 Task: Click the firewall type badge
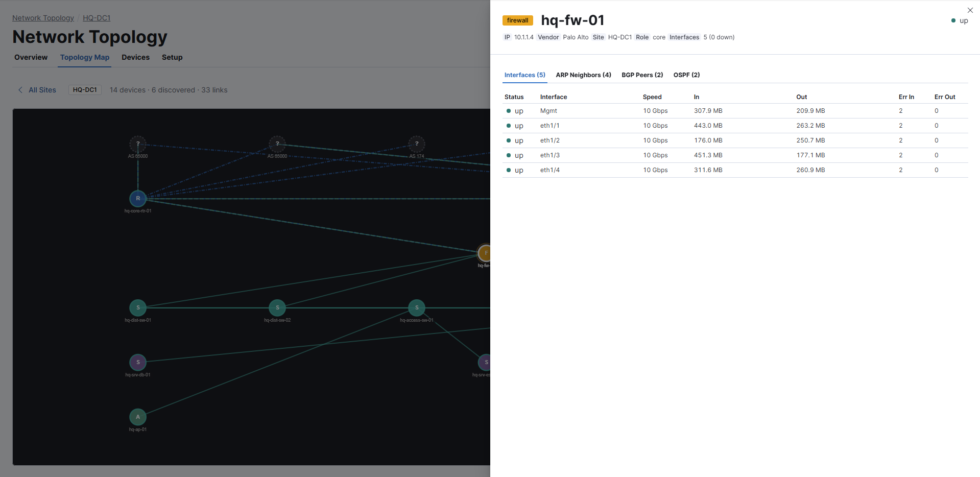(x=518, y=20)
